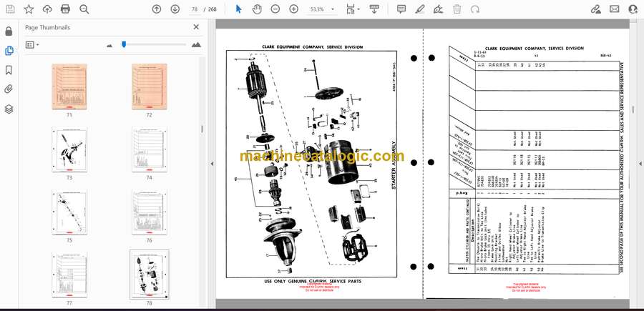Image resolution: width=644 pixels, height=311 pixels.
Task: Click the Print icon
Action: click(x=65, y=9)
